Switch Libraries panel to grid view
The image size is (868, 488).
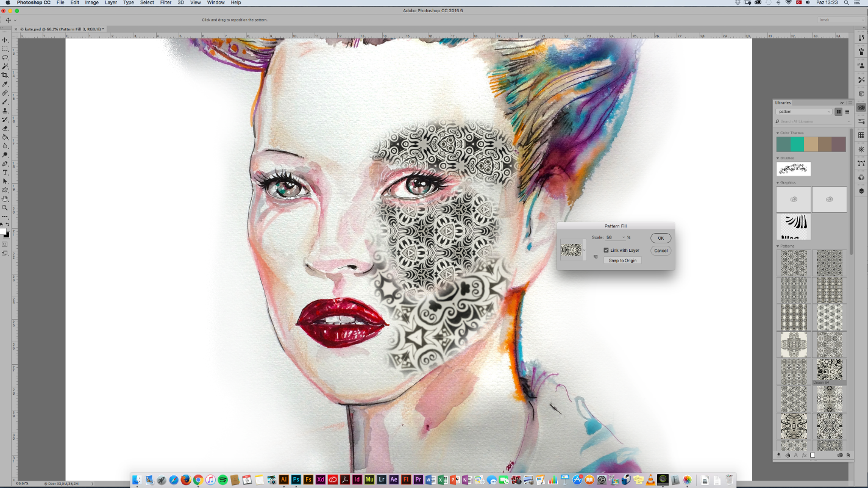(839, 112)
